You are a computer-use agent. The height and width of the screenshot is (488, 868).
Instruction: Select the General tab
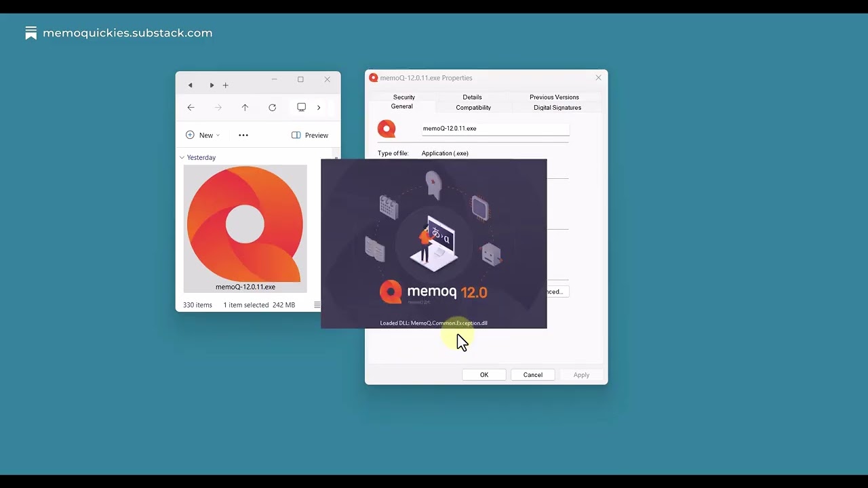pyautogui.click(x=401, y=106)
